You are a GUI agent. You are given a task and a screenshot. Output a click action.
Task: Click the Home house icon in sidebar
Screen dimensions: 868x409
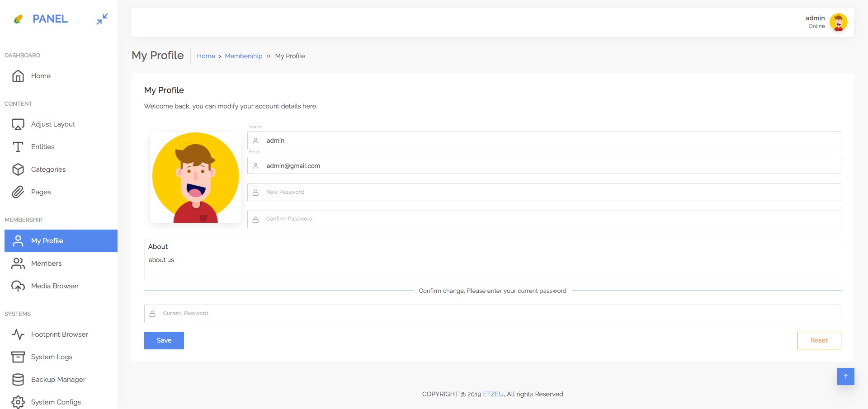pos(18,76)
